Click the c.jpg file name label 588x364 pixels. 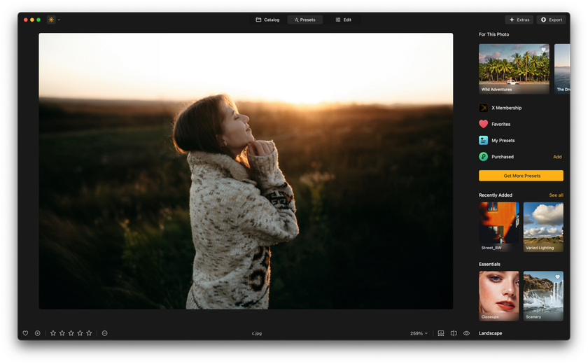pyautogui.click(x=257, y=333)
